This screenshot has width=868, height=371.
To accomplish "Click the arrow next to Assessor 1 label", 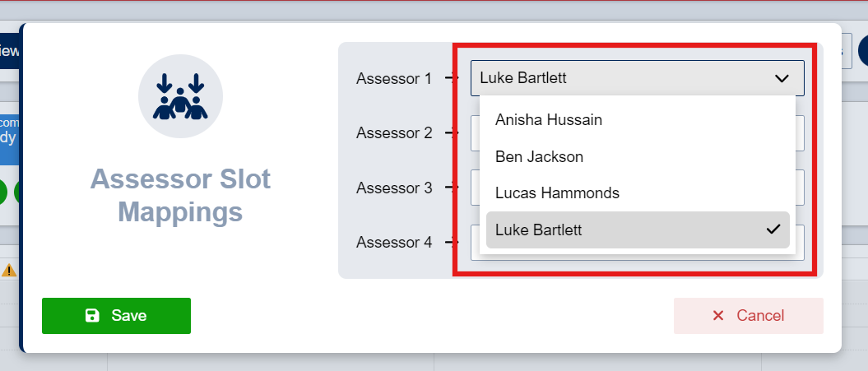I will (x=451, y=79).
